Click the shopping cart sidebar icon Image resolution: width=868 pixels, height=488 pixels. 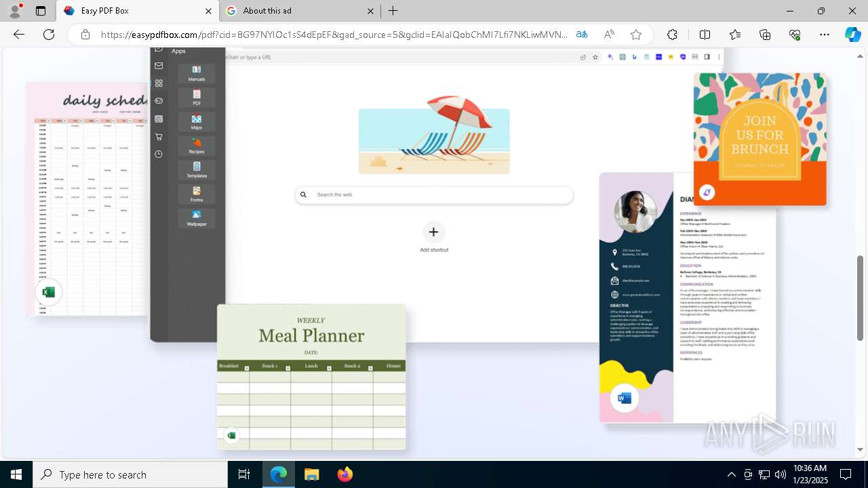(159, 136)
